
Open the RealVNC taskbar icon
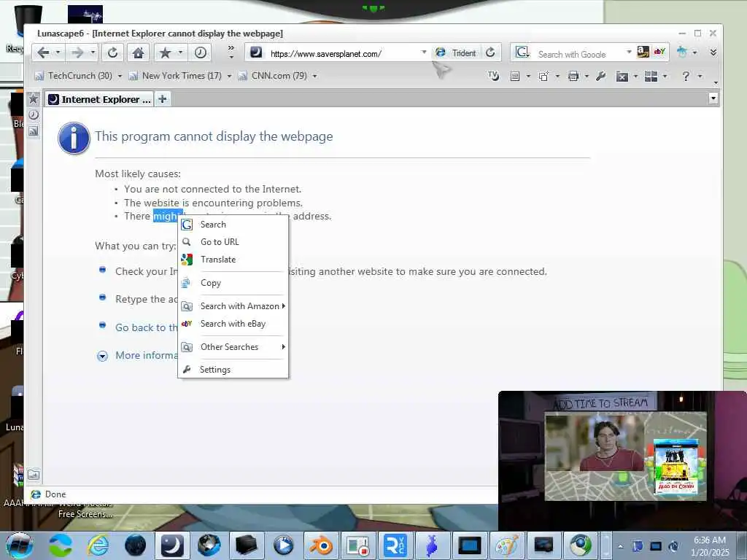pos(395,545)
